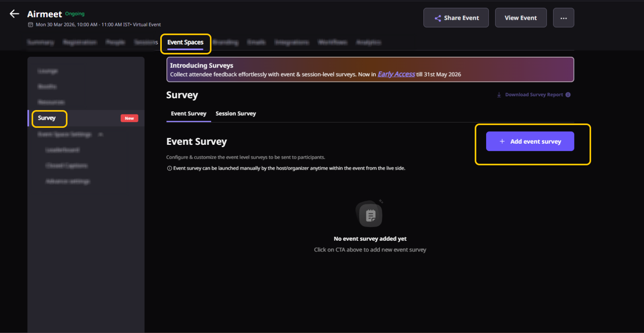
Task: Open the Workflows tab
Action: pos(333,42)
